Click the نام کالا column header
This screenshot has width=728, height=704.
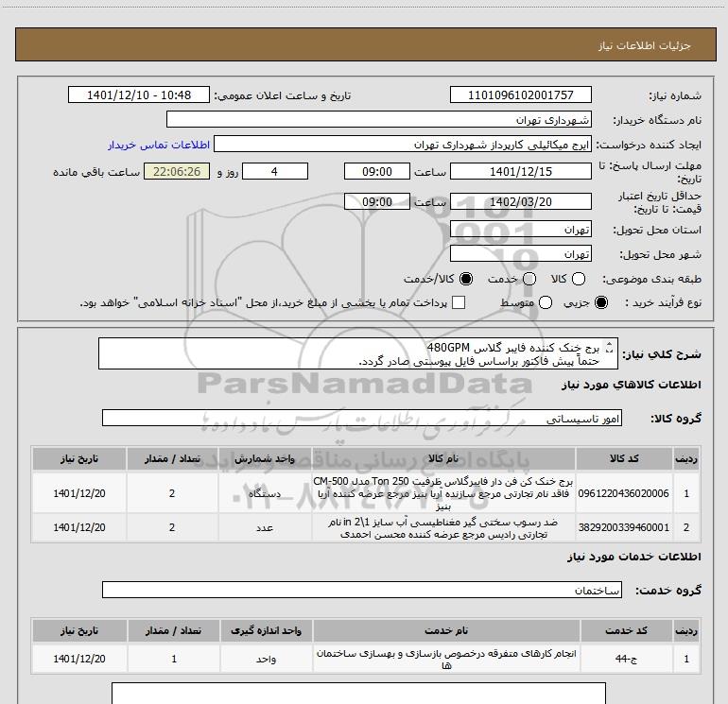443,458
